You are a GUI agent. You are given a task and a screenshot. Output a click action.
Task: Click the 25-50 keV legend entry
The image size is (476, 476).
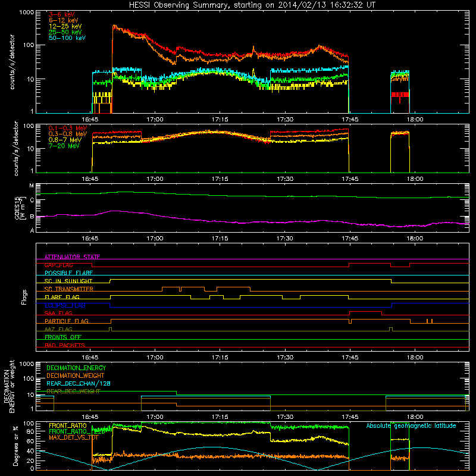click(65, 32)
